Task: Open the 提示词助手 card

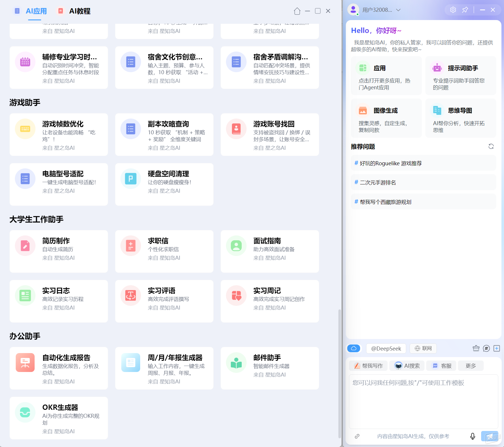Action: (461, 76)
